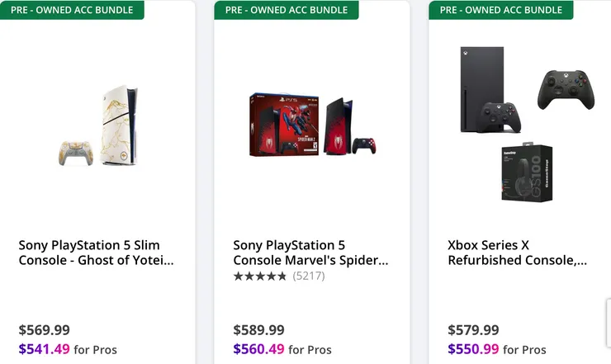611x364 pixels.
Task: Open the Xbox Series X Refurbished Console title
Action: [517, 253]
